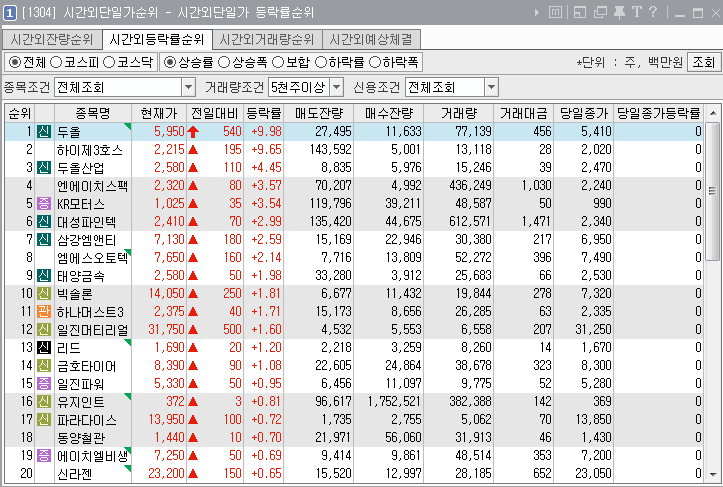723x487 pixels.
Task: Click the black 신 badge beside 리드
Action: point(44,347)
